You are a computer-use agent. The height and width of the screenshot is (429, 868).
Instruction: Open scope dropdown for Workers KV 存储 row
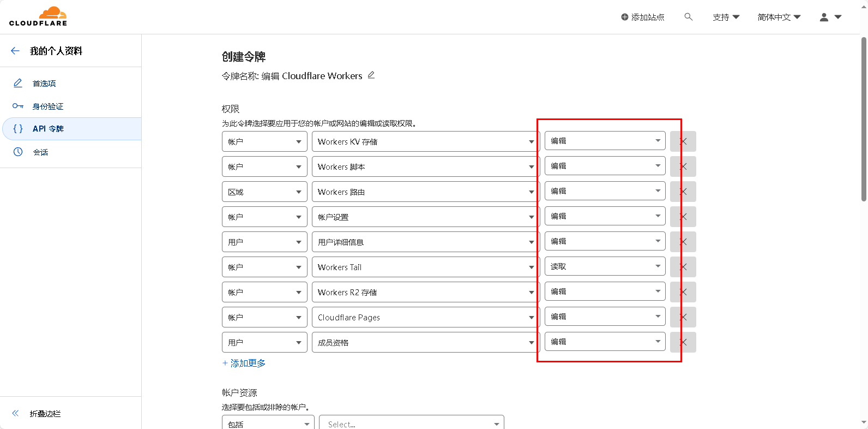pyautogui.click(x=264, y=141)
